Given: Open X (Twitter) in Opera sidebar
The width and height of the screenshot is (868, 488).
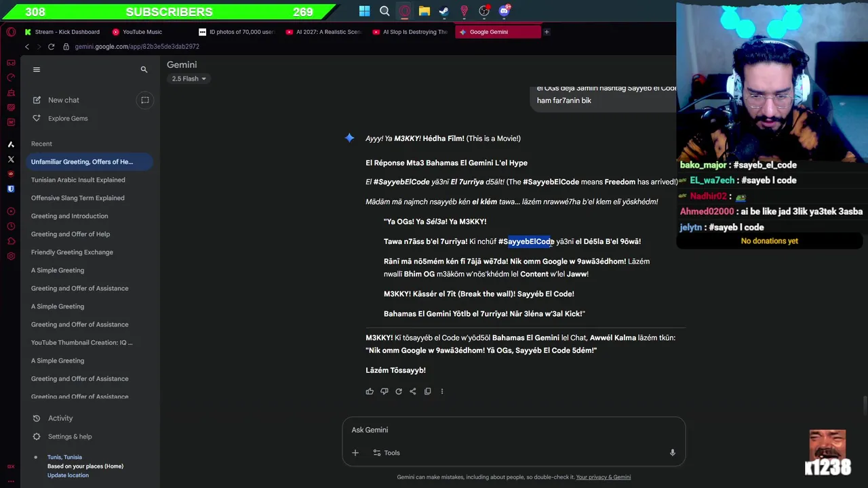Looking at the screenshot, I should (11, 159).
